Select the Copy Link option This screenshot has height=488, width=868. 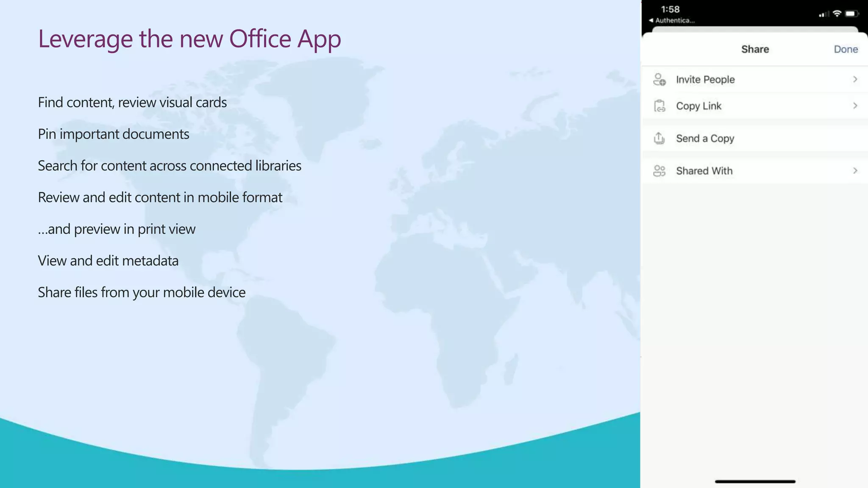(x=755, y=106)
